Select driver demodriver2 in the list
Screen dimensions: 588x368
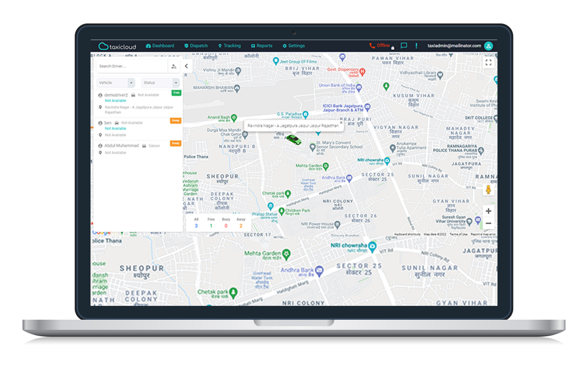[116, 95]
